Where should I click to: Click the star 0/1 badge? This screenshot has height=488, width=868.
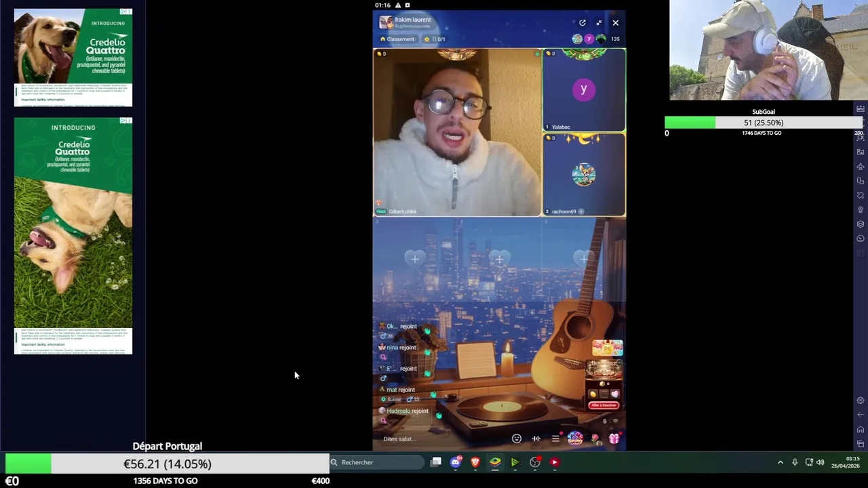[x=435, y=39]
